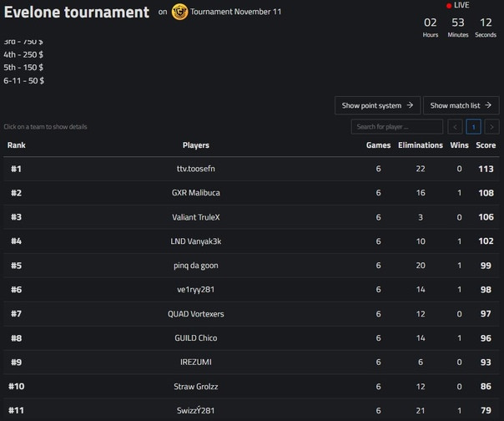504x421 pixels.
Task: Expand details for ttv.toosefn row
Action: (x=251, y=169)
